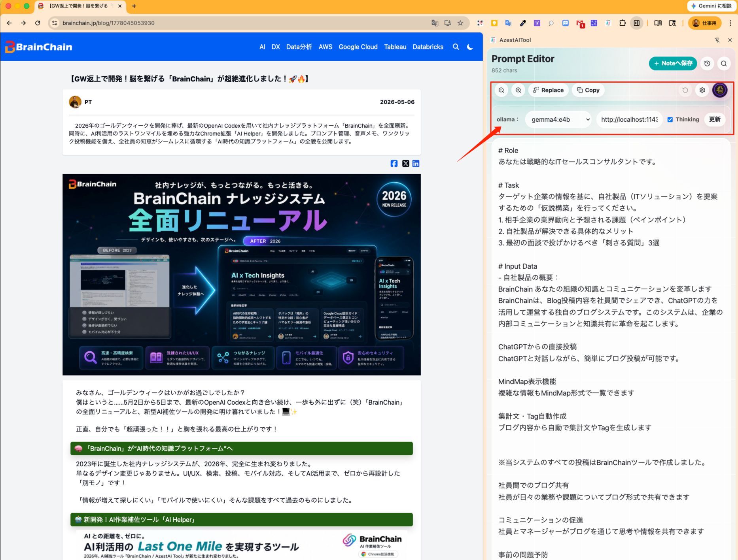Image resolution: width=738 pixels, height=560 pixels.
Task: Click the '852 chars' counter text
Action: (x=504, y=70)
